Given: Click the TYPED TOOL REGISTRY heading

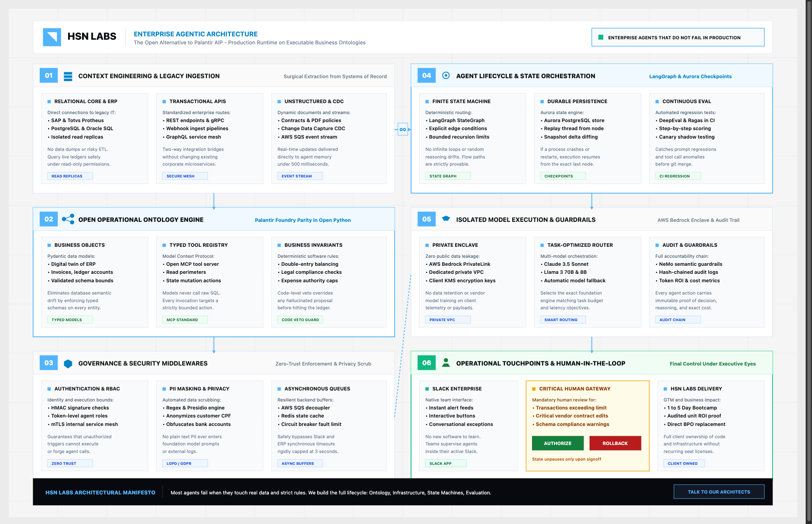Looking at the screenshot, I should pos(198,245).
